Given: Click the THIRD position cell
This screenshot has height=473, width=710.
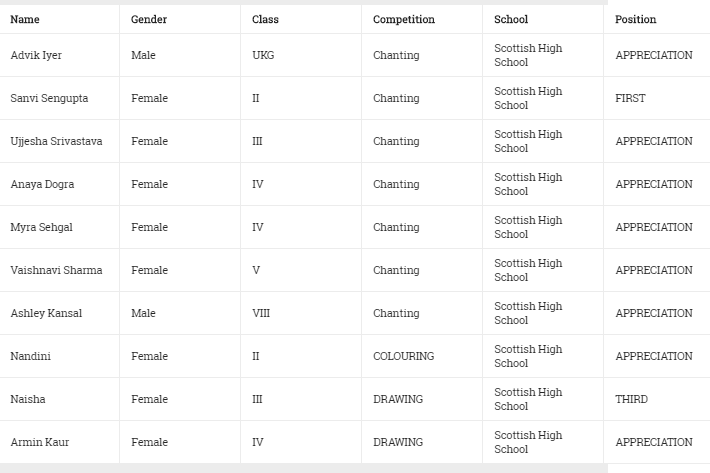Looking at the screenshot, I should point(631,400).
